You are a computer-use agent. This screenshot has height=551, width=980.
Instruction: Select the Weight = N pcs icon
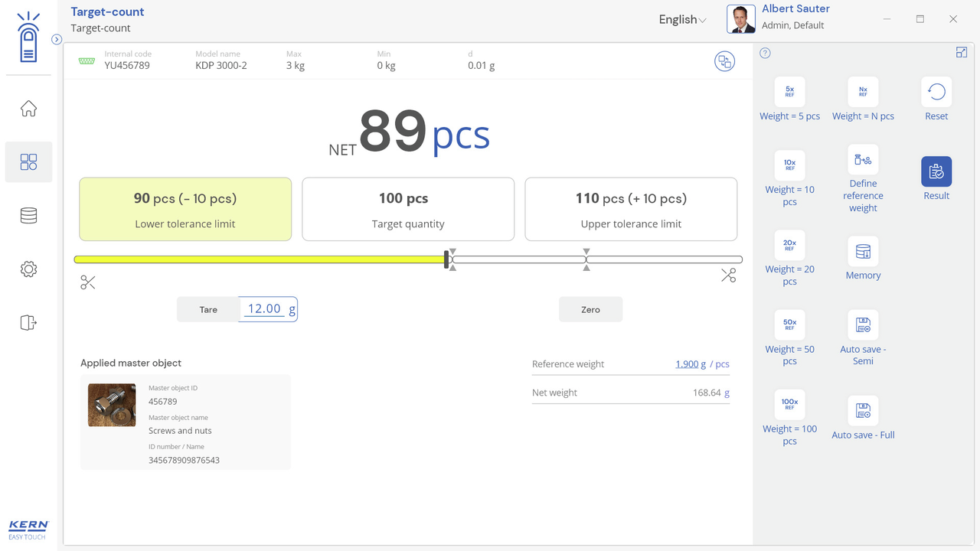pos(863,92)
